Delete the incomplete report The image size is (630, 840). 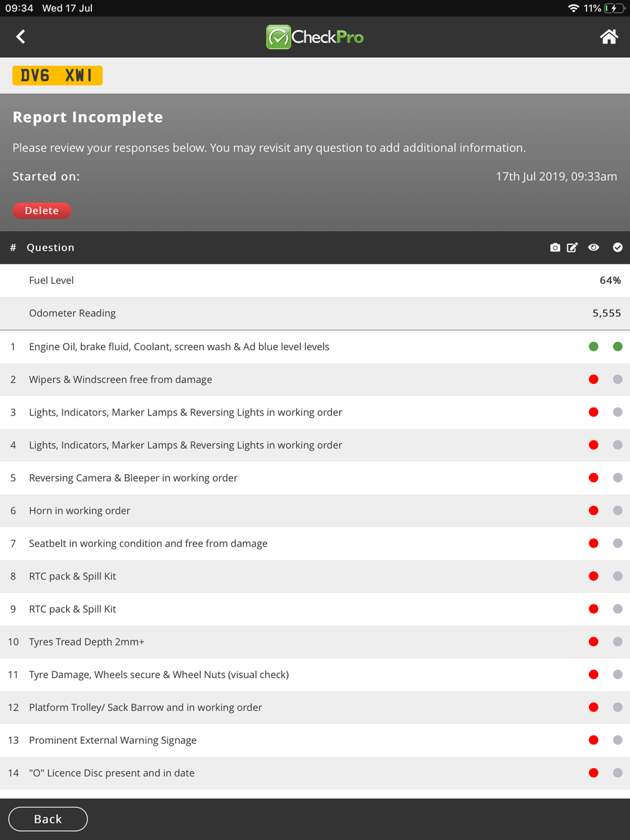click(x=42, y=210)
